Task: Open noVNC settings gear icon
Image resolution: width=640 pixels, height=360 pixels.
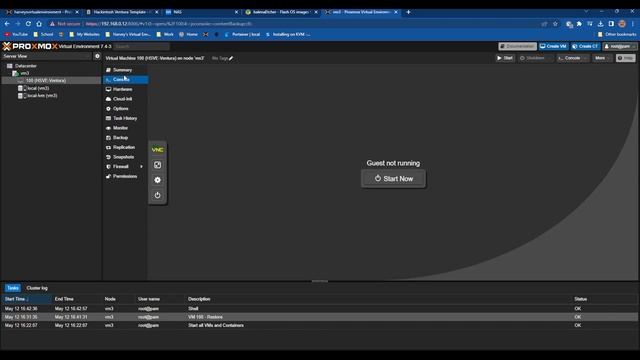Action: (158, 180)
